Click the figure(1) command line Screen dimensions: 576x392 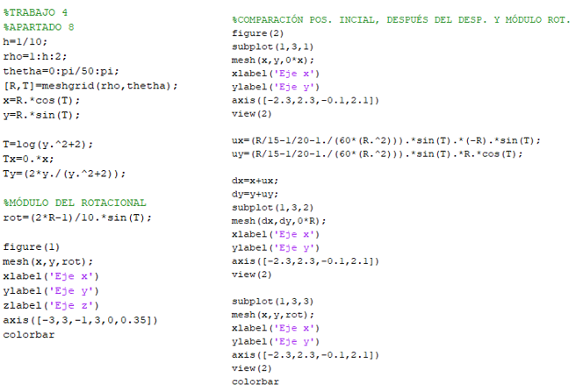pyautogui.click(x=32, y=246)
